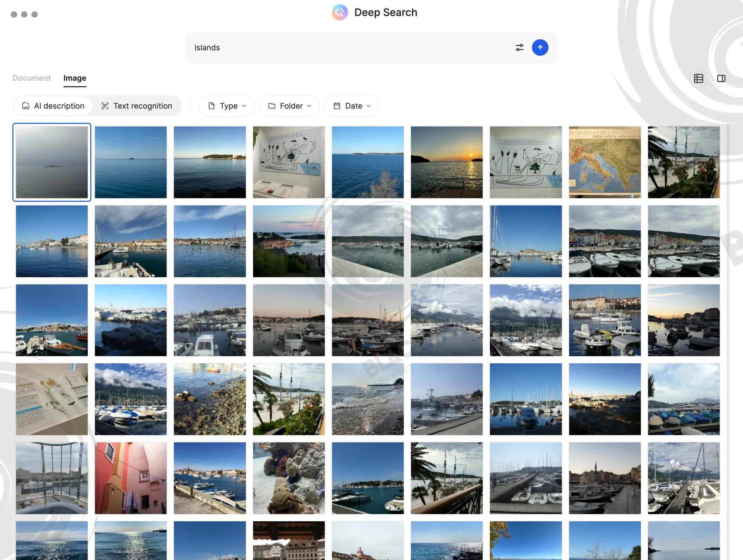Select the AI description mode
743x560 pixels.
(53, 106)
